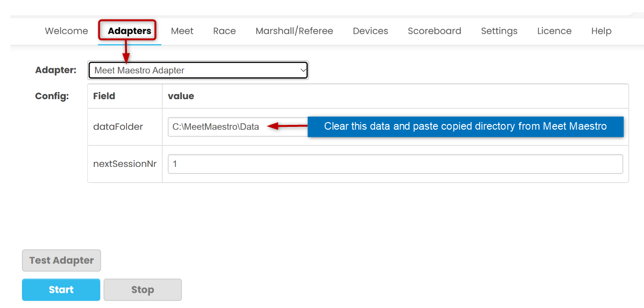
Task: Click the Field column header
Action: pos(104,96)
